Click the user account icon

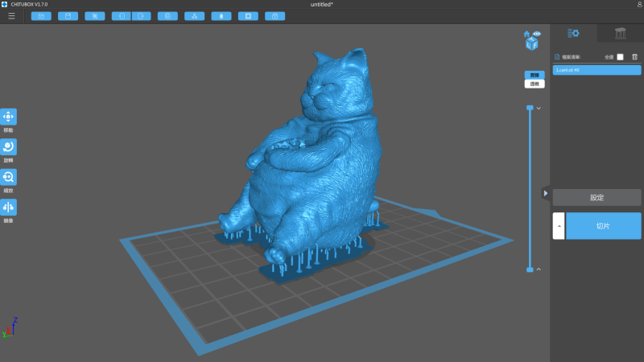click(x=639, y=4)
